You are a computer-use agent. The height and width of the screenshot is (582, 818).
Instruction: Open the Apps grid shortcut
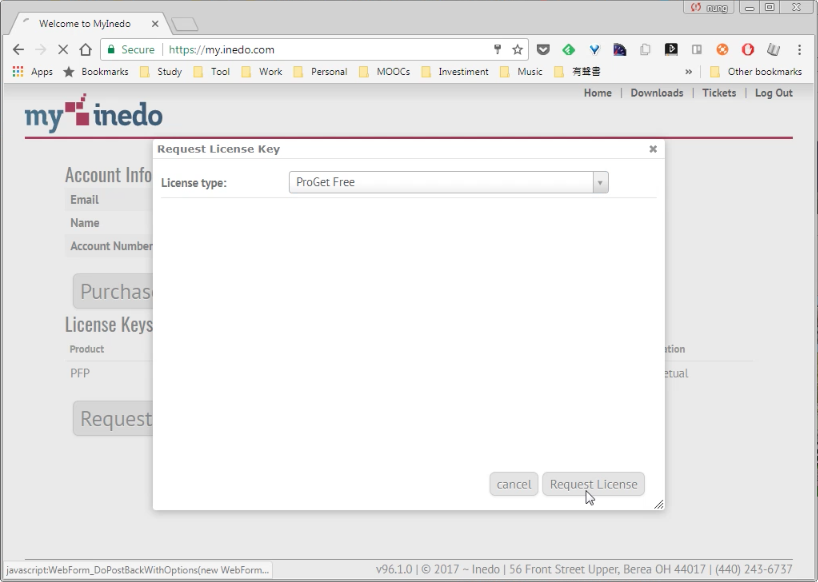point(32,71)
